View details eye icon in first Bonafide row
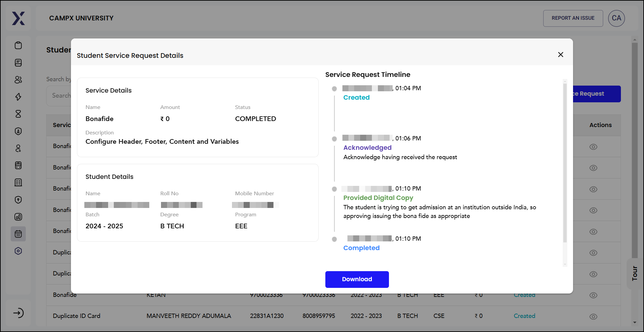The image size is (644, 332). [593, 147]
